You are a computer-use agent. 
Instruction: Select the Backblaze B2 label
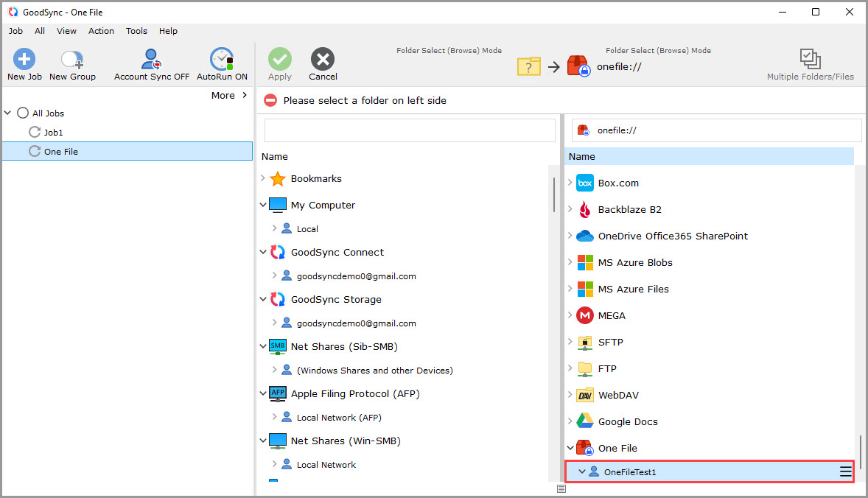point(629,210)
